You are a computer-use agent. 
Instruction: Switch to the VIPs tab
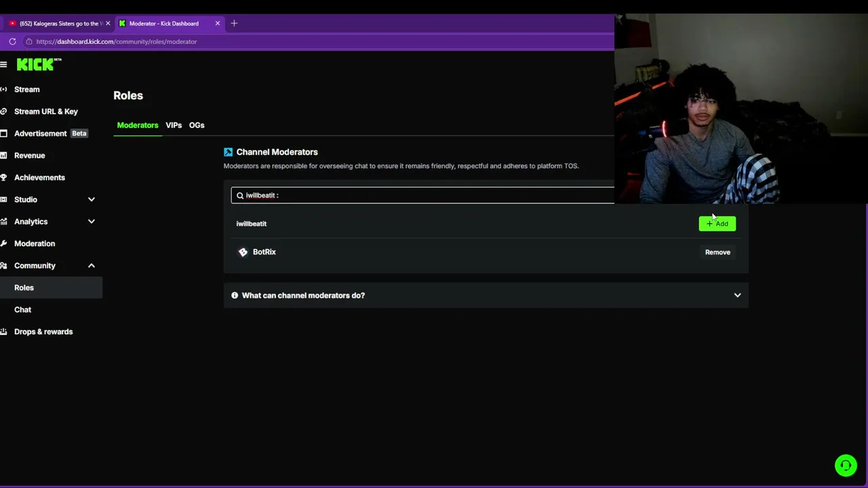[x=174, y=125]
